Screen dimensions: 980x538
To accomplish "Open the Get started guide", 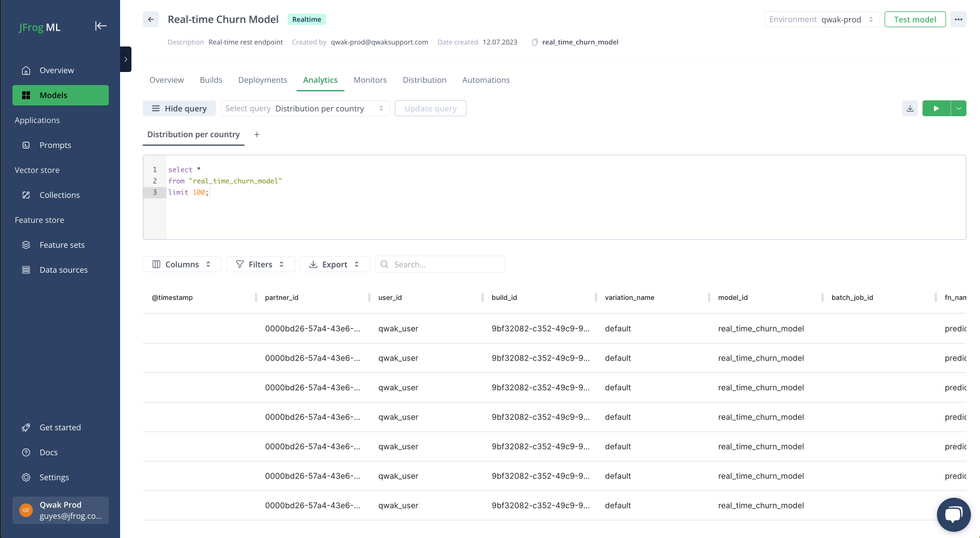I will (x=61, y=427).
